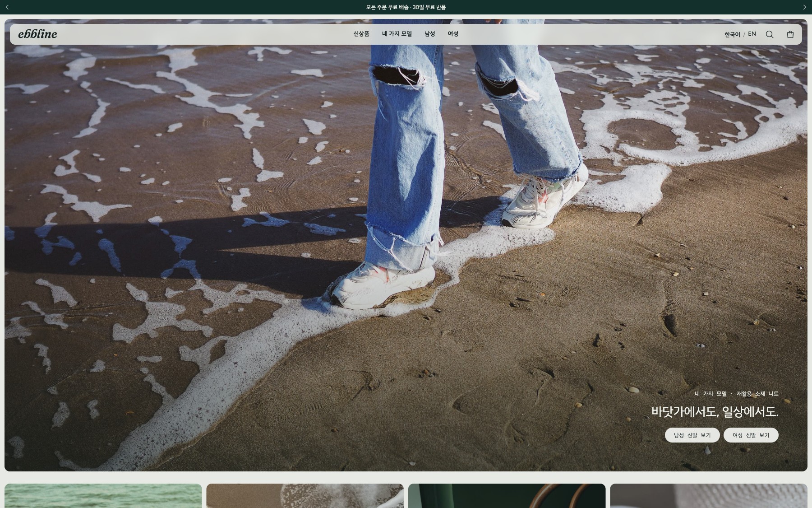Click the 여성 신발 보기 button
The image size is (812, 508).
tap(751, 435)
